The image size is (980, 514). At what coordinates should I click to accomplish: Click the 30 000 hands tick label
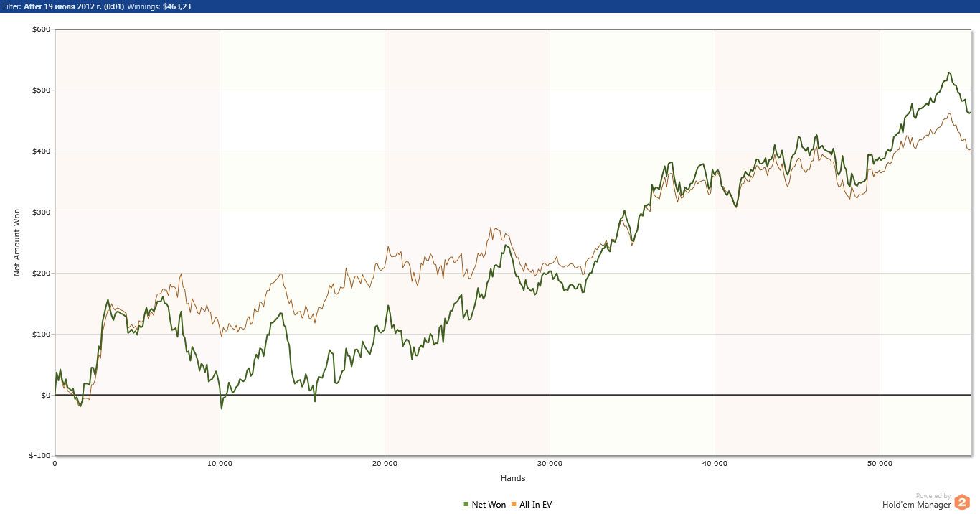point(550,464)
